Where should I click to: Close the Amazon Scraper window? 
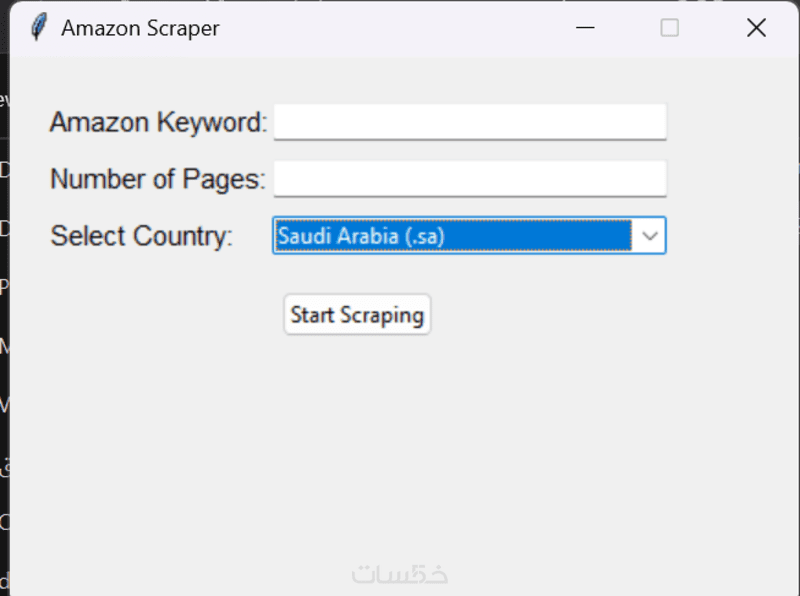(756, 28)
